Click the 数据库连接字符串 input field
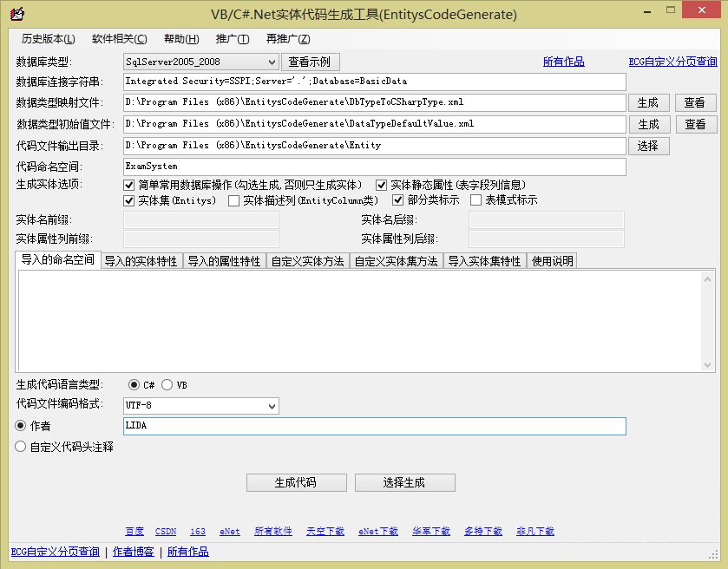Image resolution: width=728 pixels, height=569 pixels. [x=374, y=82]
